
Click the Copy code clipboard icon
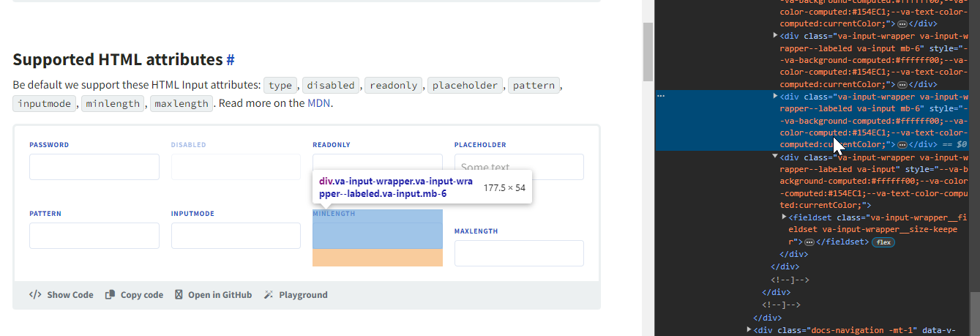coord(110,295)
